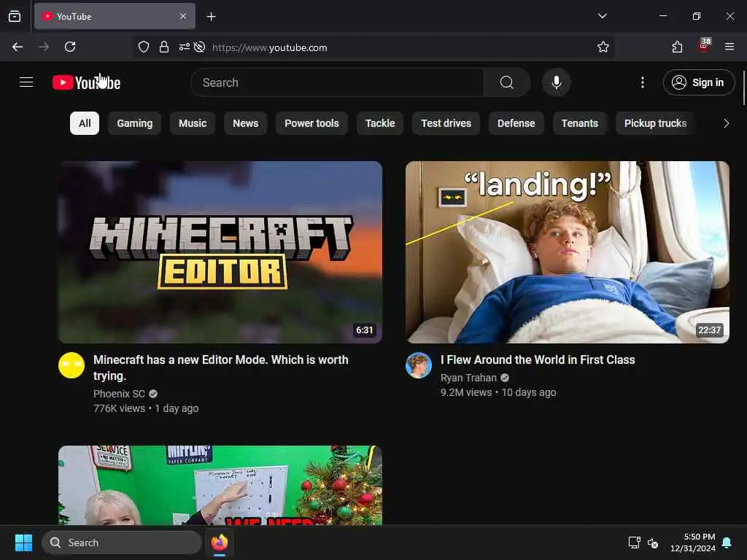Click Ryan Trahan channel avatar
This screenshot has height=560, width=747.
point(418,365)
